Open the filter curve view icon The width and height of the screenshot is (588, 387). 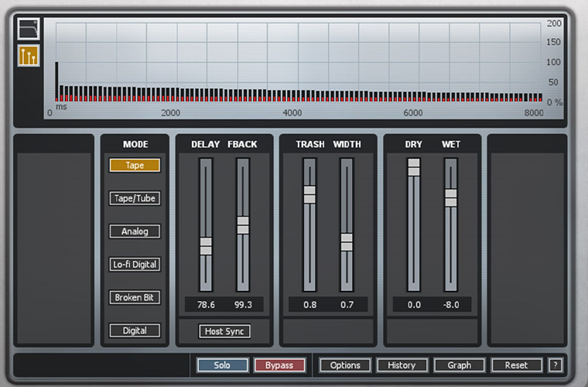click(29, 29)
